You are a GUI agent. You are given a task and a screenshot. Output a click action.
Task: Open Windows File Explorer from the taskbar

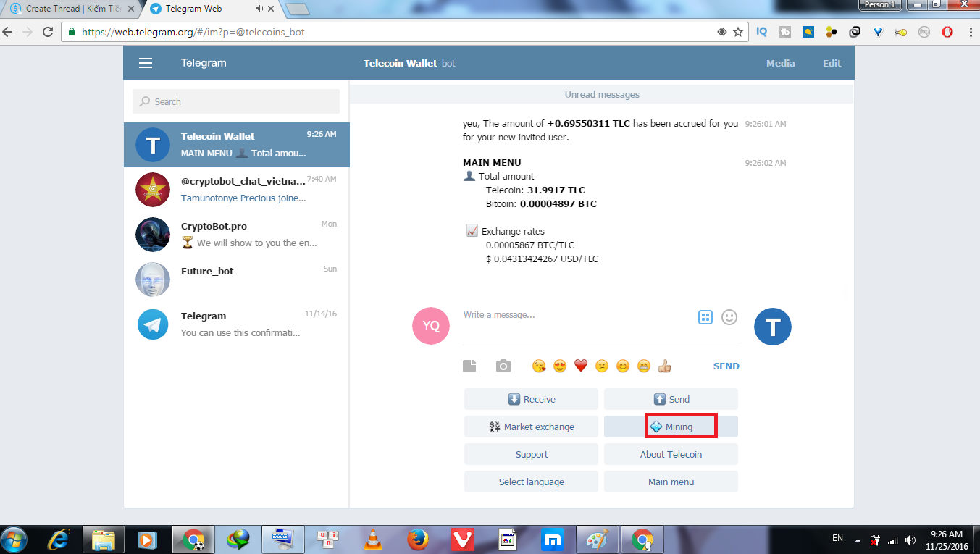104,540
